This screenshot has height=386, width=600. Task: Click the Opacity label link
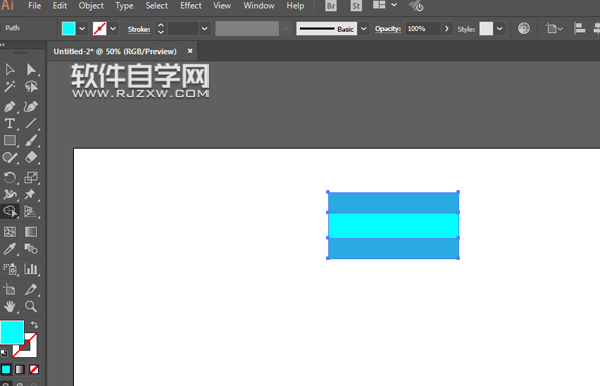pos(388,29)
